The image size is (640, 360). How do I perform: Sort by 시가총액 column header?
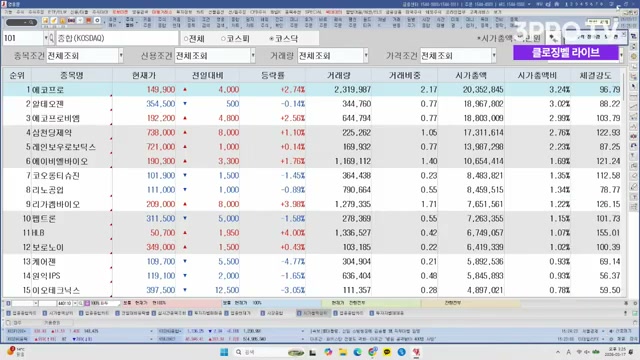[x=471, y=76]
